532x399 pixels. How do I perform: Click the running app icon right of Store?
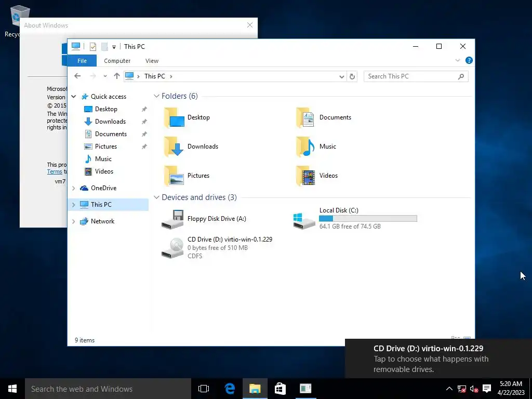pyautogui.click(x=305, y=389)
